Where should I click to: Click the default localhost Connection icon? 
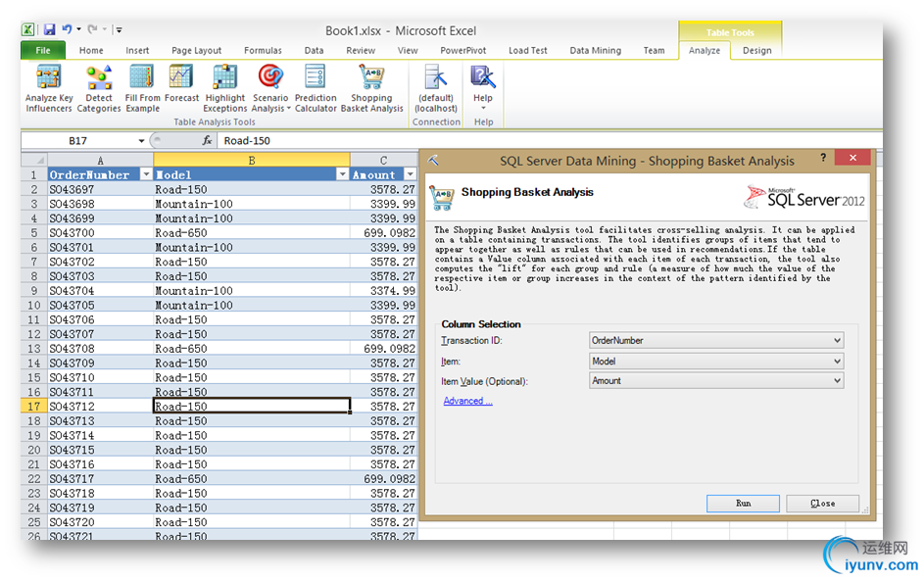pyautogui.click(x=436, y=88)
